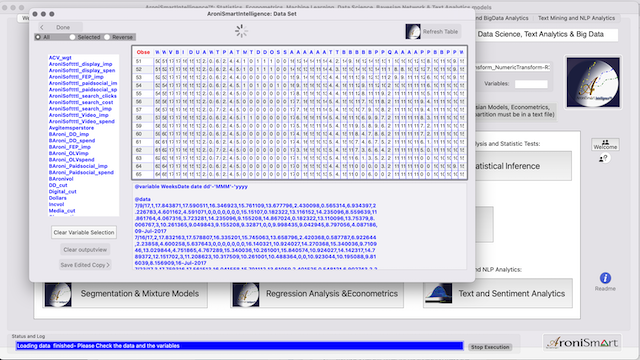Open Text and Sentiment Analytics
The height and width of the screenshot is (360, 640).
tap(498, 294)
